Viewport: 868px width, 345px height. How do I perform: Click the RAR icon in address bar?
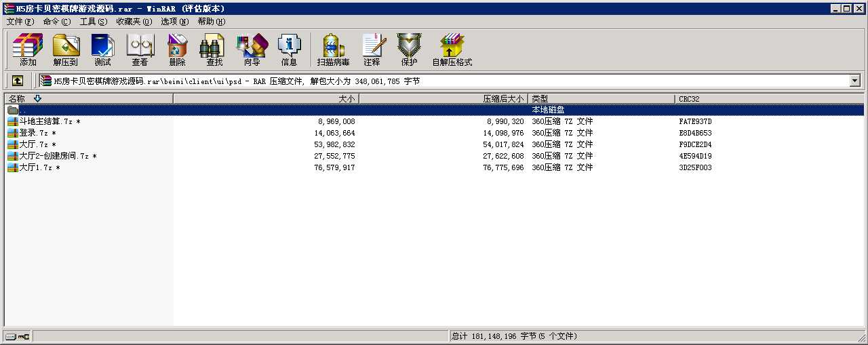(x=46, y=81)
